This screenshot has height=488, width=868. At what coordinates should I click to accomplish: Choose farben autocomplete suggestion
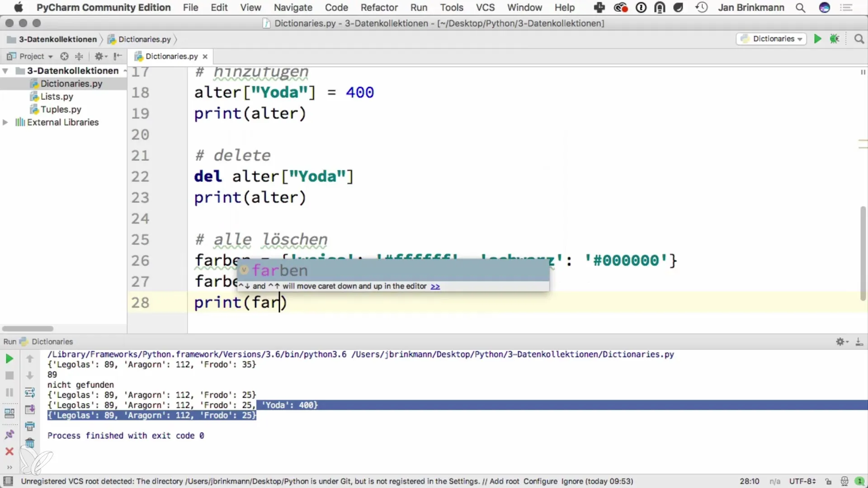(x=393, y=270)
